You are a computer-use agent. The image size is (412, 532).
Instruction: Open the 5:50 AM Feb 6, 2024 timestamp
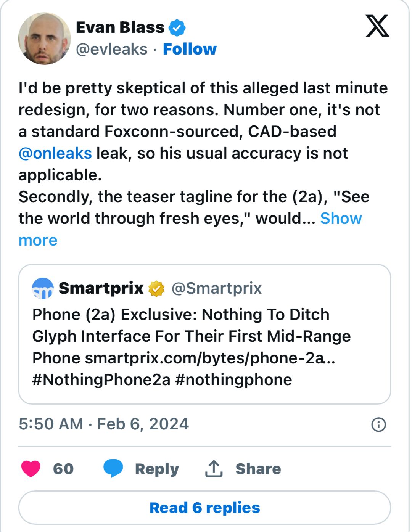[104, 424]
